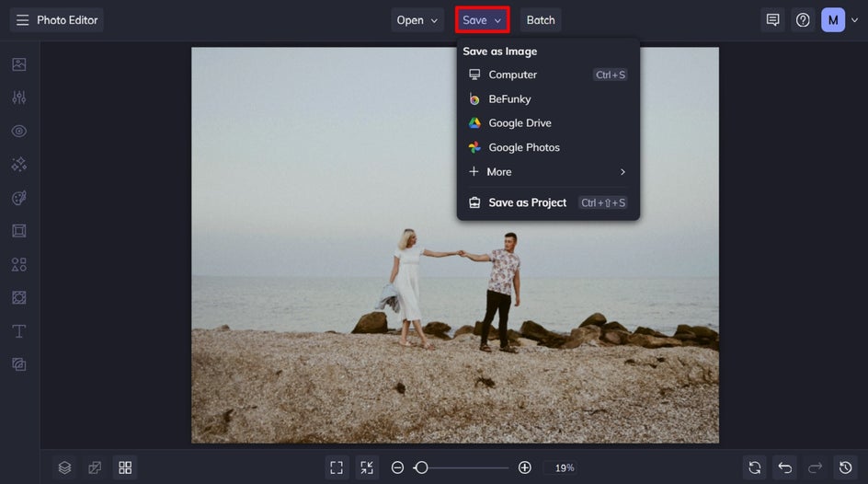Collapse the Save dropdown
The image size is (868, 484).
tap(482, 20)
